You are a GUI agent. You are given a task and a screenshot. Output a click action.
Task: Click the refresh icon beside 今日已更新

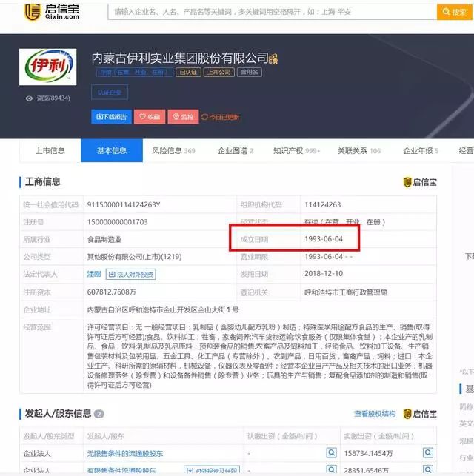204,117
